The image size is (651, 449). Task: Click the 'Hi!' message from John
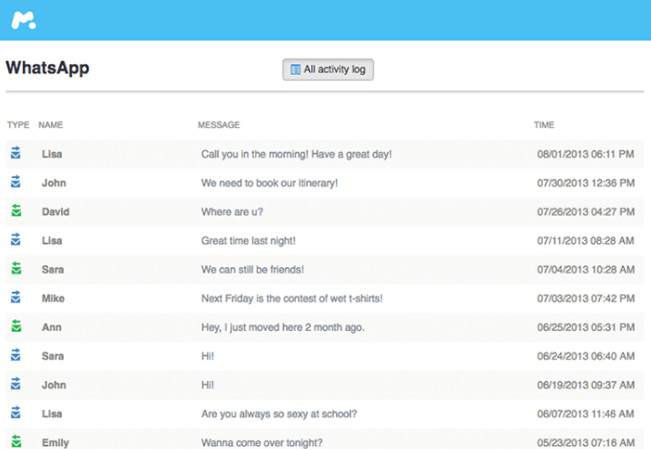point(208,385)
